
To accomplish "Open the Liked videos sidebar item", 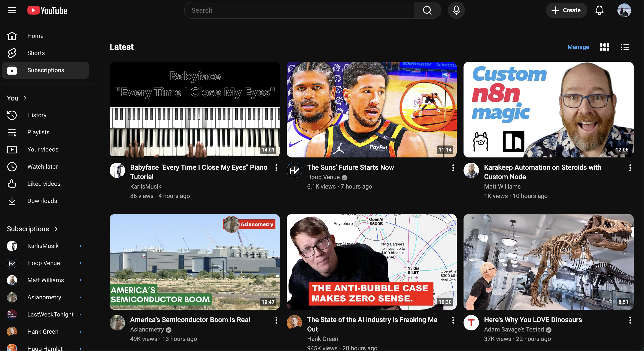I will pyautogui.click(x=44, y=184).
